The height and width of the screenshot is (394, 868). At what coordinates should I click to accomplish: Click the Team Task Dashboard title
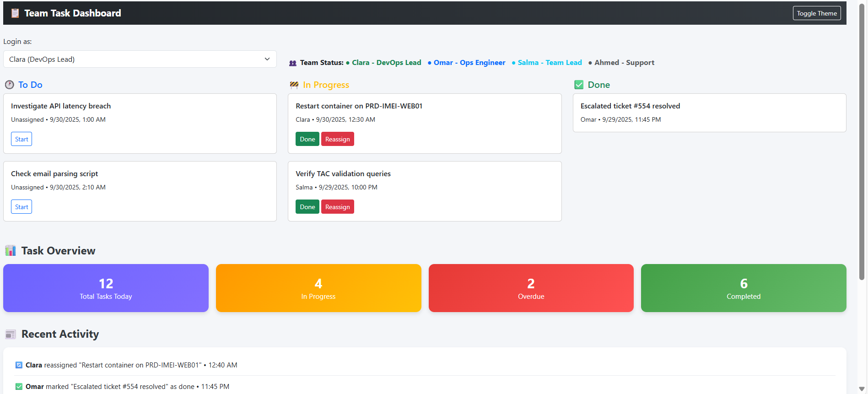pos(73,13)
